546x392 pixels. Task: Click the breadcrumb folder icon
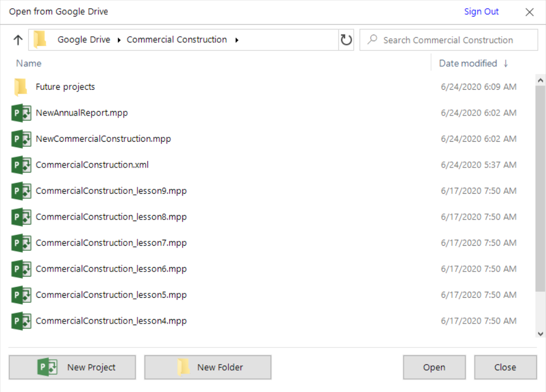(x=40, y=39)
